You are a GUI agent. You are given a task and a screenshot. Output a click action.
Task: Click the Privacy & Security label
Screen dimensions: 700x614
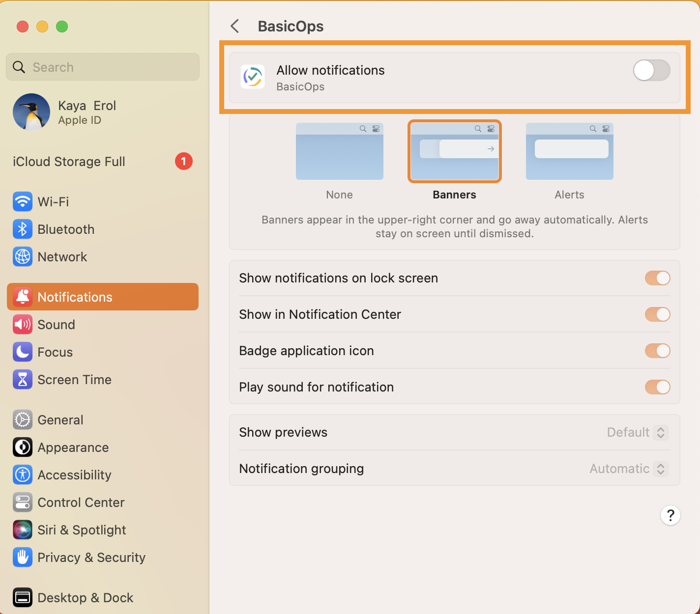click(x=91, y=558)
